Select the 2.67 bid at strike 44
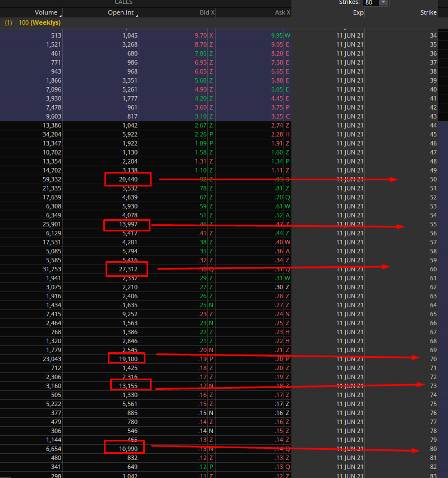This screenshot has height=478, width=448. click(201, 126)
